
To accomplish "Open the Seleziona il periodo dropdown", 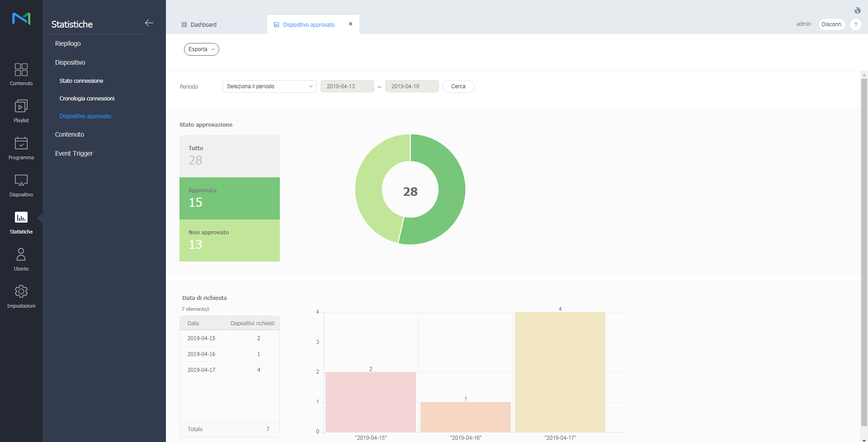I will coord(269,86).
